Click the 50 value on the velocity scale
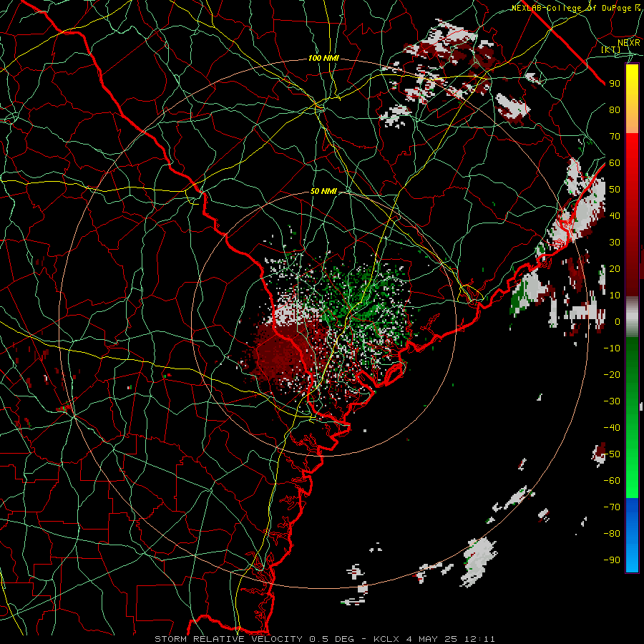 [615, 190]
